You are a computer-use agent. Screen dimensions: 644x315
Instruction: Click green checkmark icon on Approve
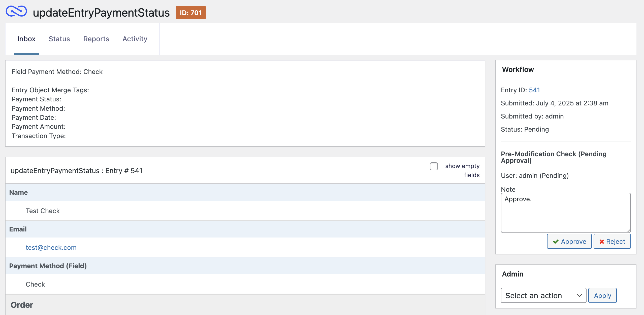click(556, 242)
